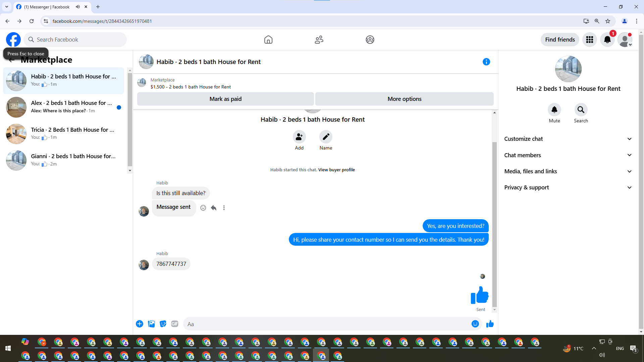Open the emoji picker in message box
644x362 pixels.
(x=475, y=324)
